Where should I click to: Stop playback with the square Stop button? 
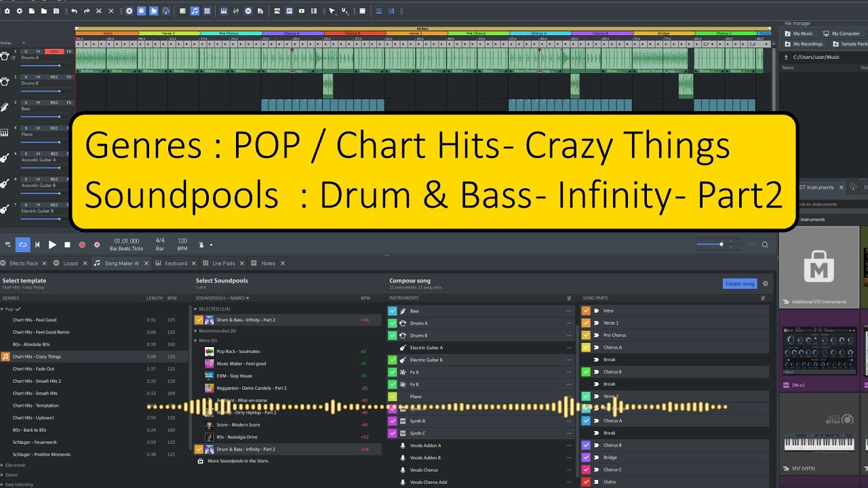(x=67, y=245)
